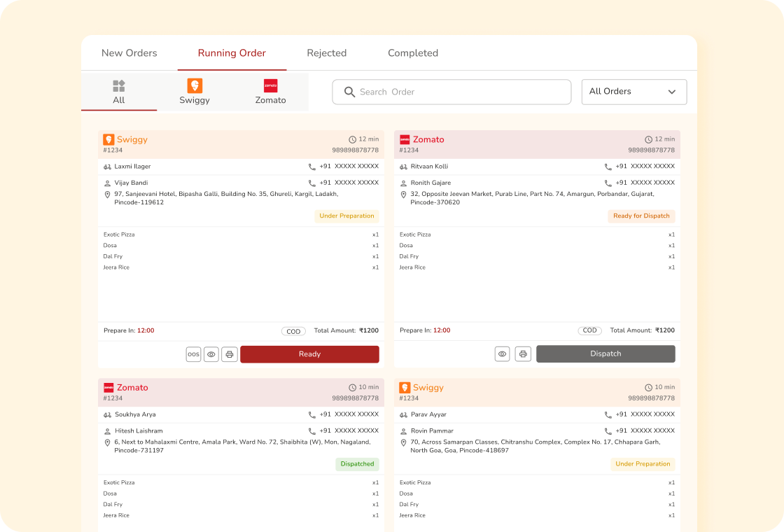The image size is (784, 532).
Task: Click the search magnifier icon
Action: click(x=349, y=92)
